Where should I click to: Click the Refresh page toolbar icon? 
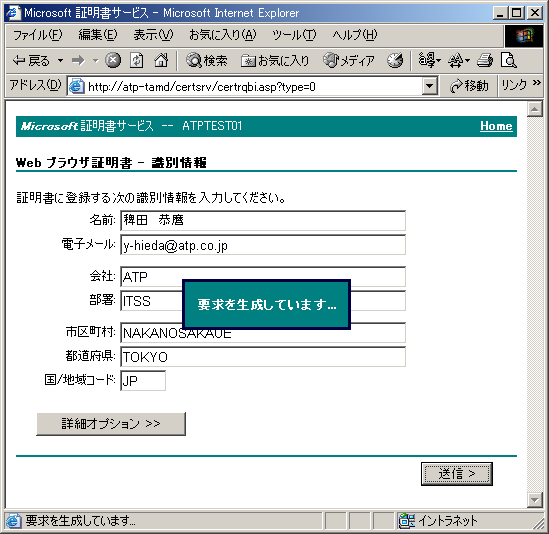(x=137, y=61)
